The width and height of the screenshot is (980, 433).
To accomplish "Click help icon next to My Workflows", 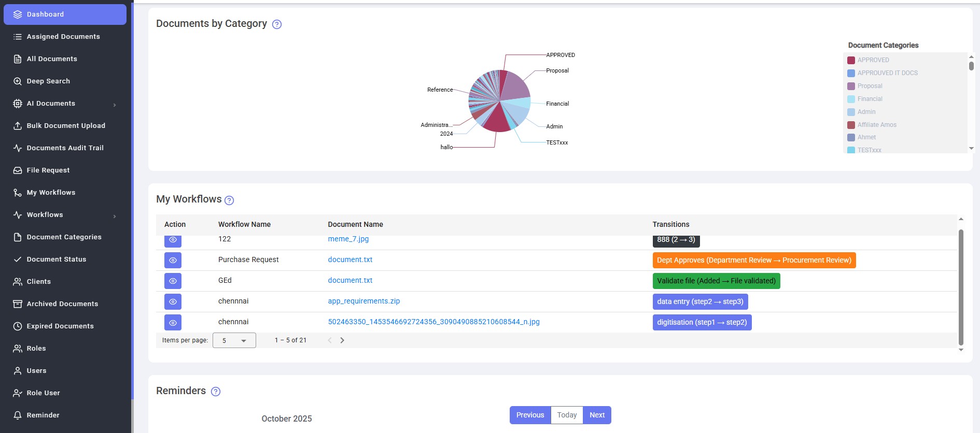I will click(229, 200).
